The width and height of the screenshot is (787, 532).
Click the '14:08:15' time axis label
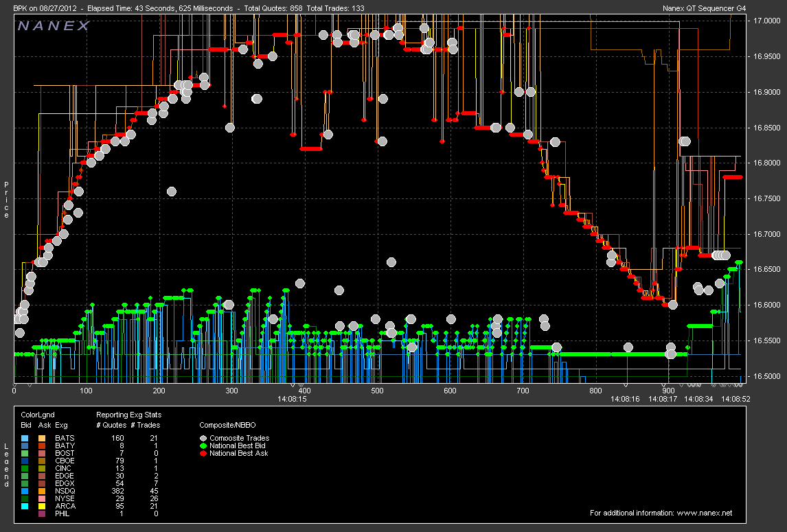pyautogui.click(x=292, y=399)
